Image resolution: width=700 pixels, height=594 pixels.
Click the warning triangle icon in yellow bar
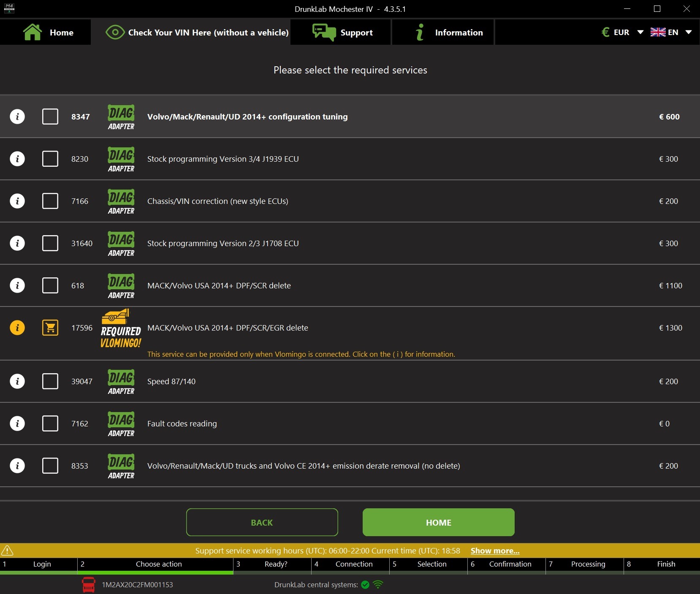coord(8,551)
